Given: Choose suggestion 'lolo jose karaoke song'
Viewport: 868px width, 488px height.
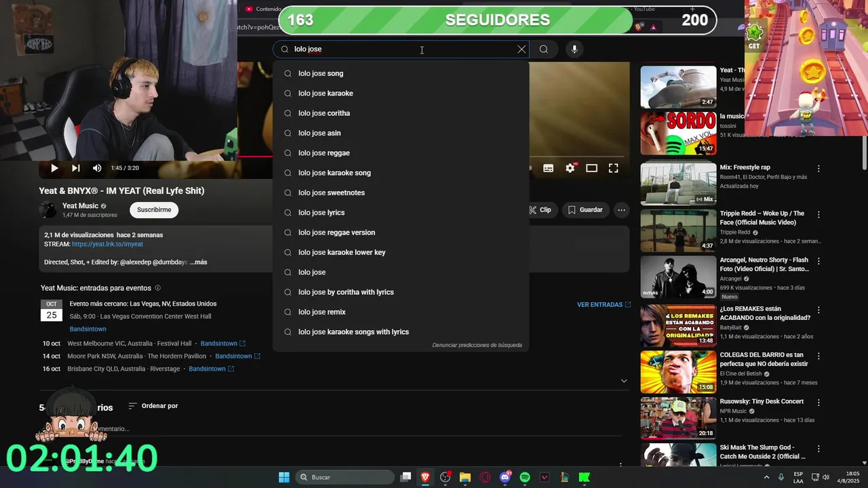Looking at the screenshot, I should point(400,173).
